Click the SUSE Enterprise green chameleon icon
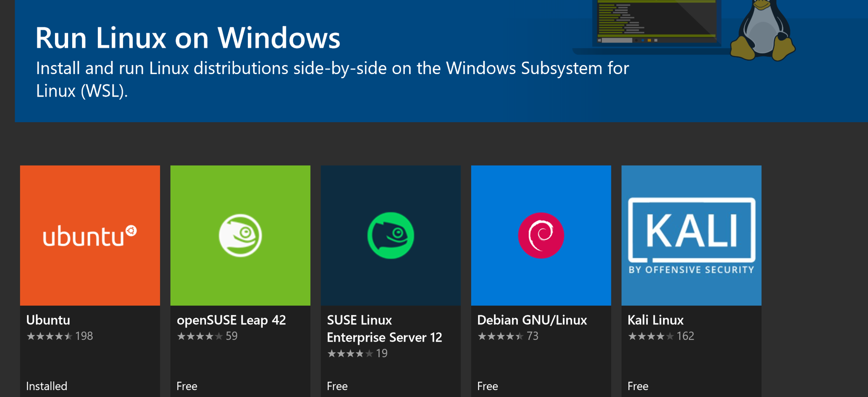Screen dimensions: 868x397 [x=391, y=235]
